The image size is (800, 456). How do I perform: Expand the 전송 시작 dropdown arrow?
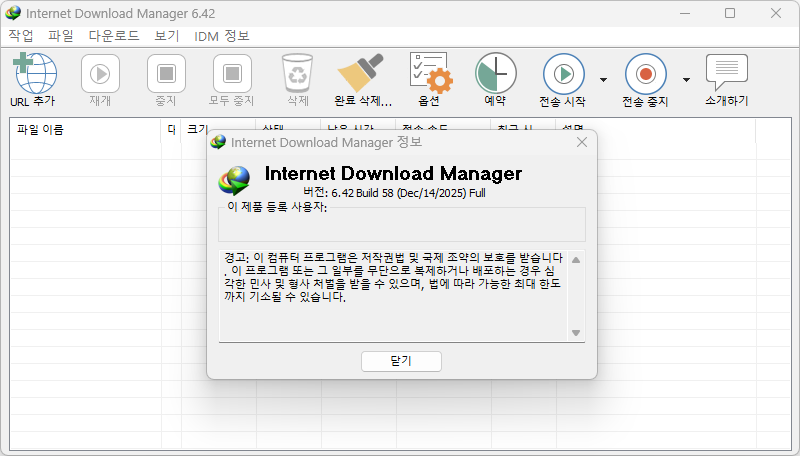click(604, 80)
